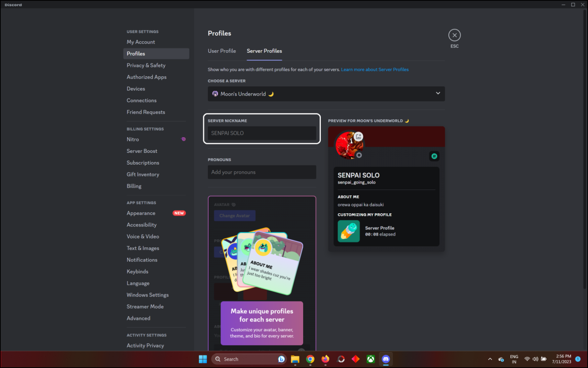Launch Xbox from the taskbar
The height and width of the screenshot is (368, 588).
coord(371,359)
